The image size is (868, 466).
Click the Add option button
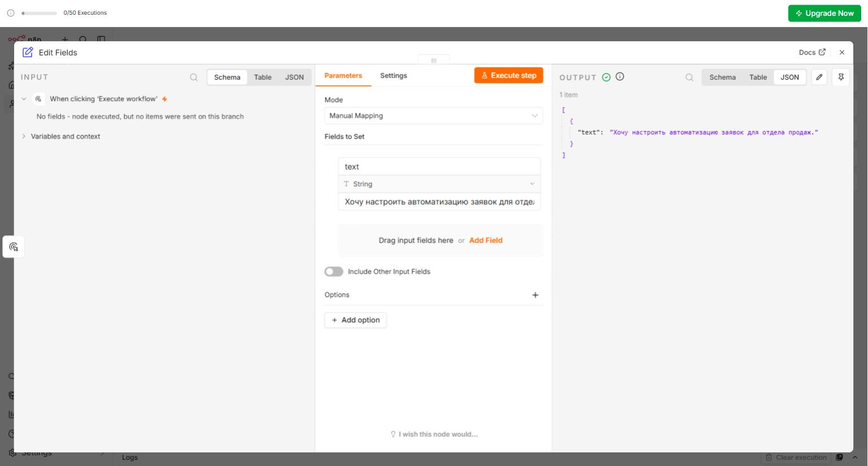click(355, 320)
